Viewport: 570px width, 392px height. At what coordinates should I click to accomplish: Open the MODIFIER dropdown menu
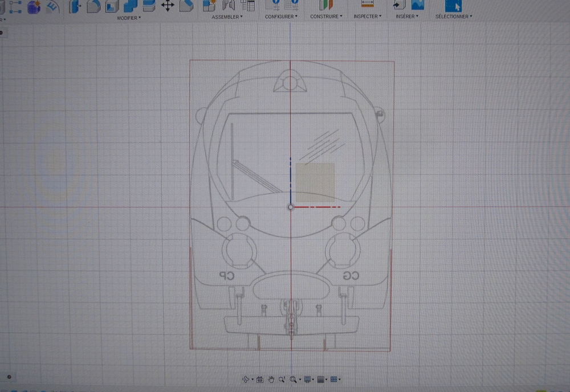point(129,18)
